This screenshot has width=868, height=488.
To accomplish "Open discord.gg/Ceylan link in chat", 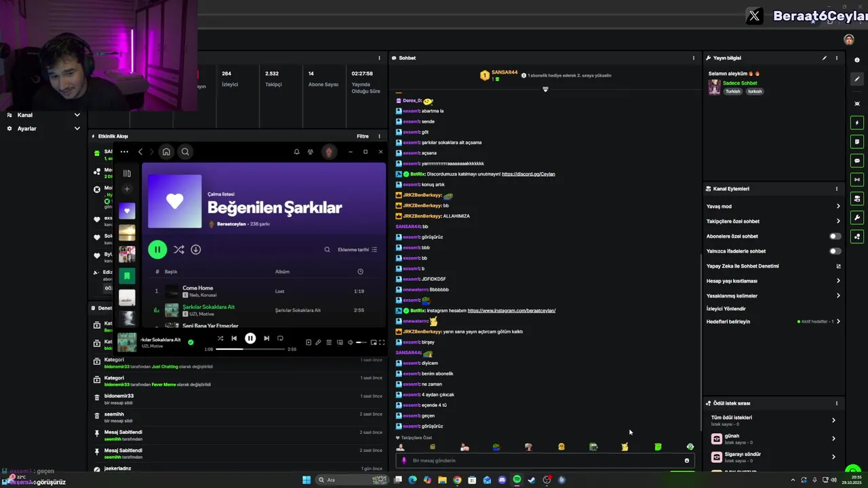I will 528,174.
